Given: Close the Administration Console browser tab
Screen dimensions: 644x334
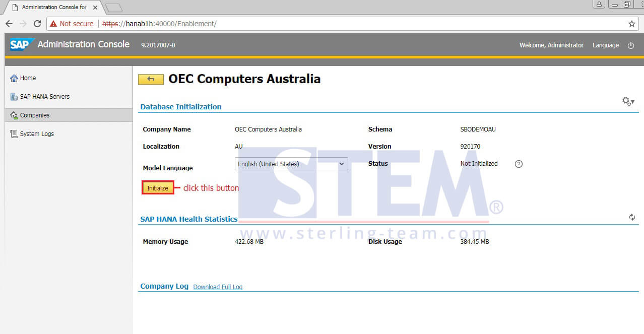Looking at the screenshot, I should pyautogui.click(x=95, y=8).
